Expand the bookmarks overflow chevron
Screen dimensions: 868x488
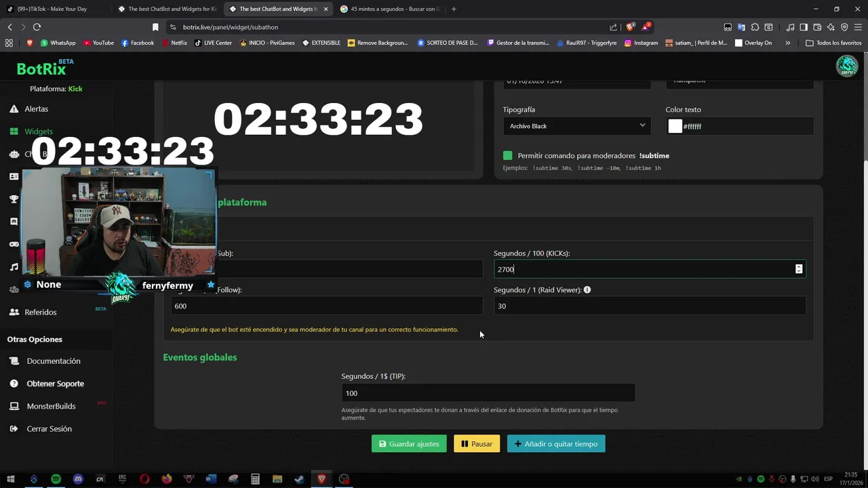click(787, 43)
